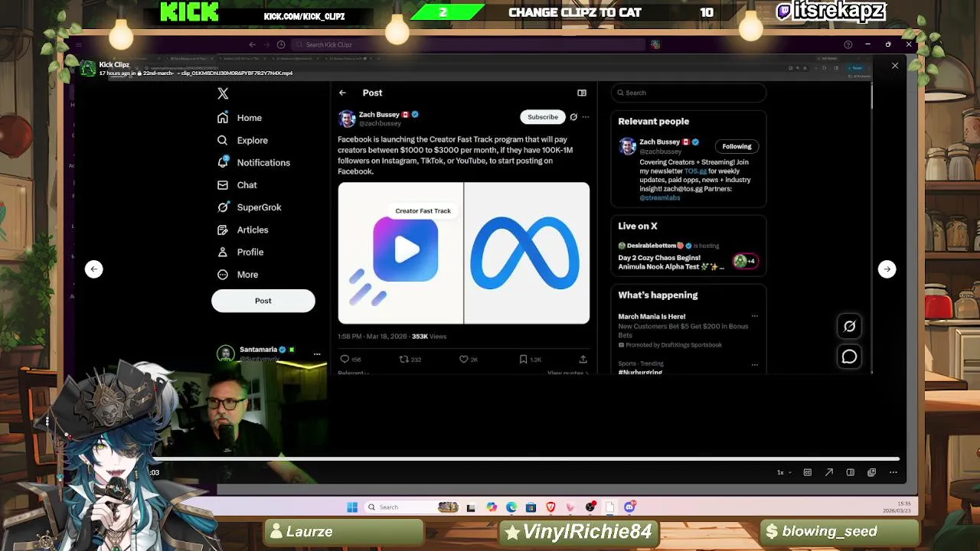Subscribe to Zach Bussey
The image size is (980, 551).
pyautogui.click(x=543, y=117)
